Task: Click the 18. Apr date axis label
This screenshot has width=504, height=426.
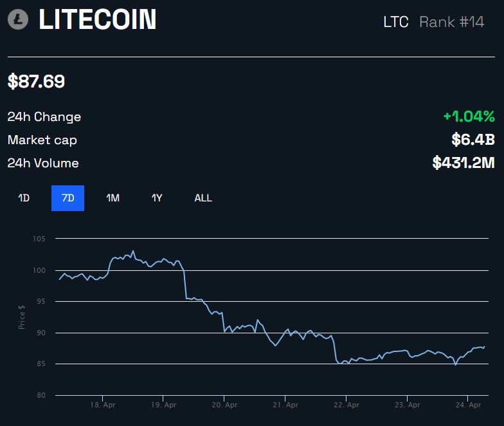Action: [x=102, y=405]
